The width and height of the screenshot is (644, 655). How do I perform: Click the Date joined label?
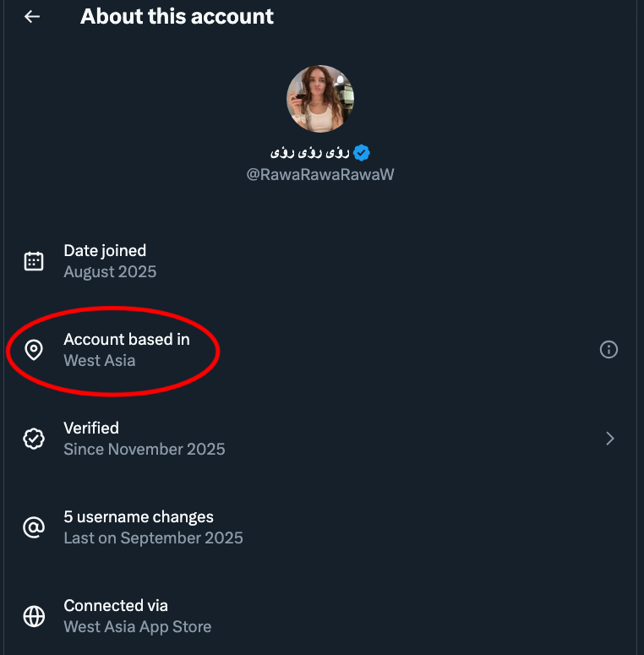click(x=105, y=251)
